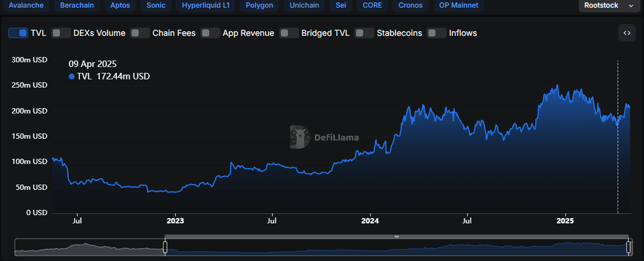Switch on Bridged TVL toggle

[x=289, y=33]
